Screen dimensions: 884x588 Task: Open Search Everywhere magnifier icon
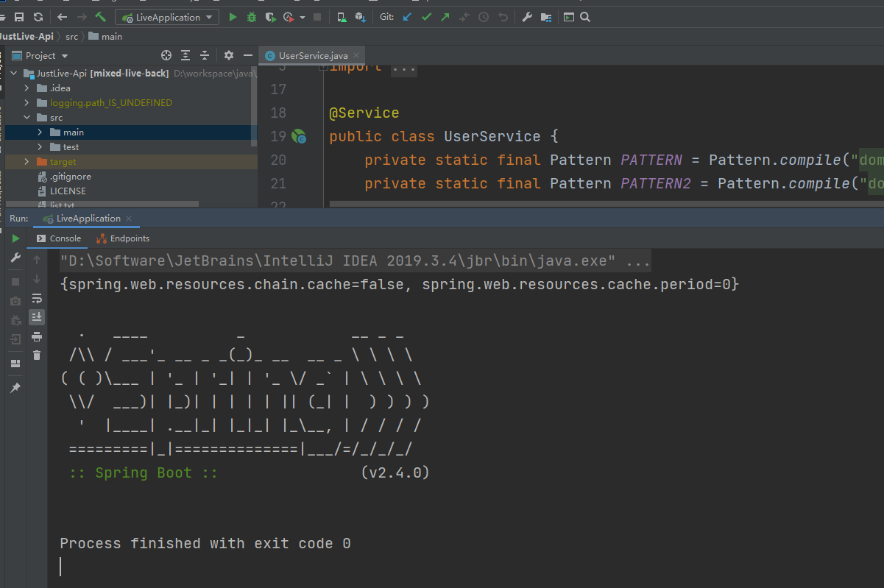click(585, 17)
